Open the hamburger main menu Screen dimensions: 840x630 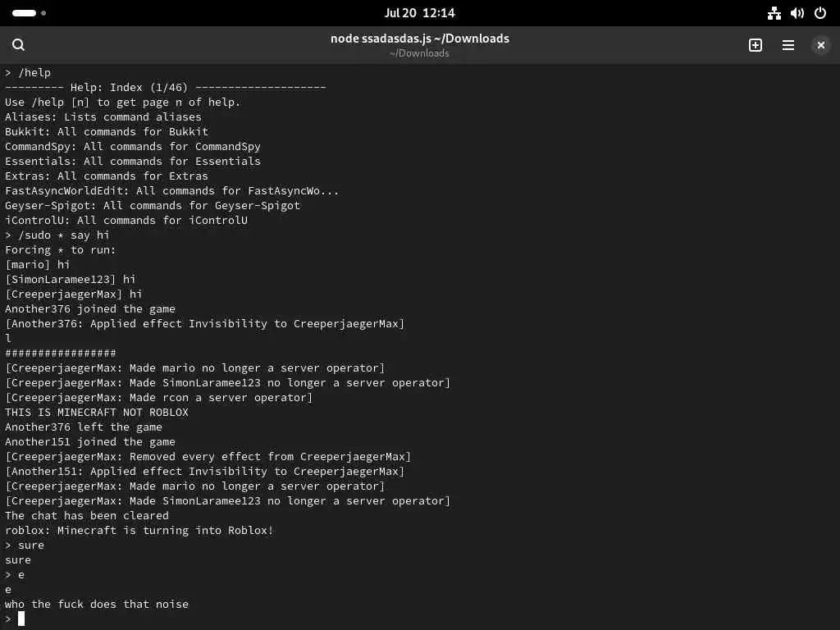coord(787,45)
